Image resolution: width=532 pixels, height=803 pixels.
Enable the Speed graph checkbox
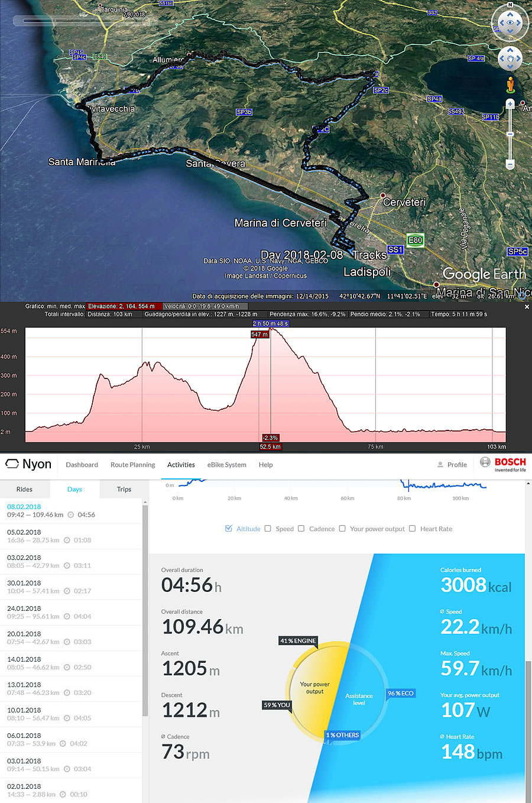pos(268,529)
